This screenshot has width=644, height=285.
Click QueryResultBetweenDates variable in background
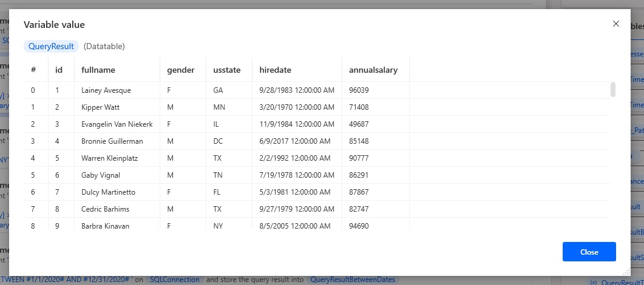pos(353,280)
